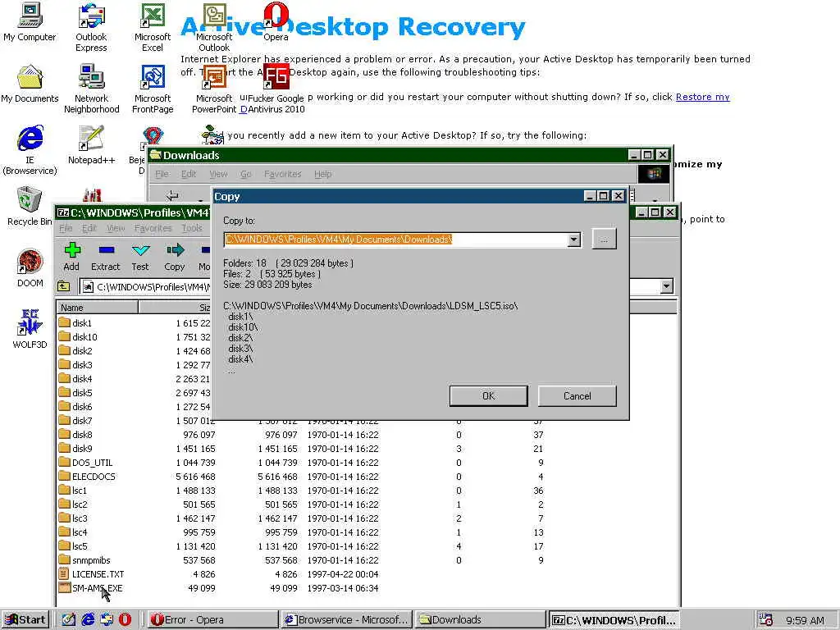Open My Documents desktop folder
Image resolution: width=840 pixels, height=630 pixels.
[x=30, y=84]
